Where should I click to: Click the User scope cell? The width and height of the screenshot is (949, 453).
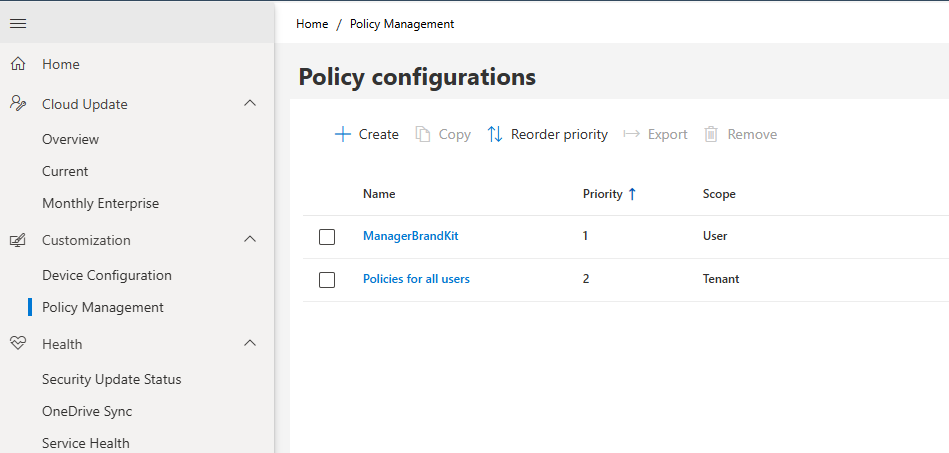click(715, 236)
